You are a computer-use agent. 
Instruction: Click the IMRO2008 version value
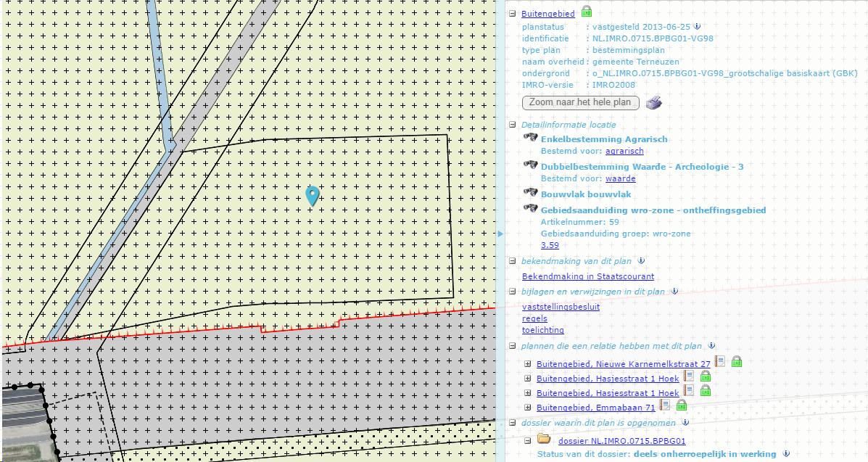[614, 85]
